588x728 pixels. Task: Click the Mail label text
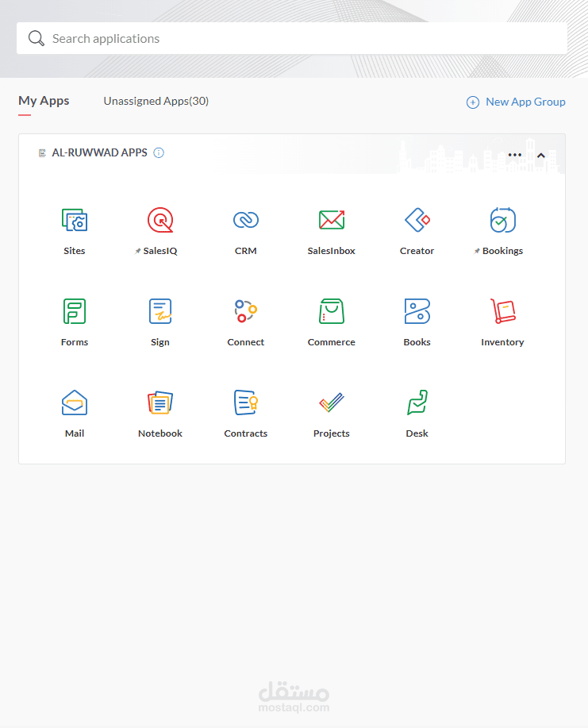pyautogui.click(x=75, y=433)
